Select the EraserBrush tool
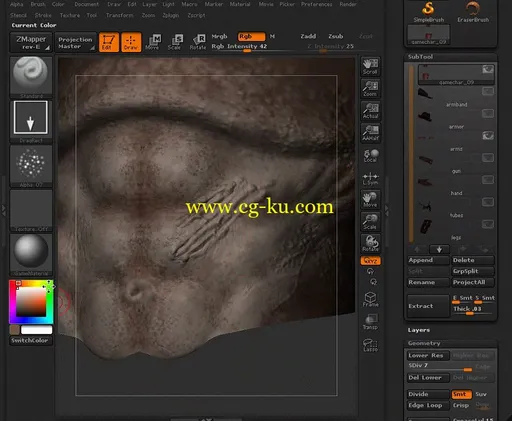 473,12
